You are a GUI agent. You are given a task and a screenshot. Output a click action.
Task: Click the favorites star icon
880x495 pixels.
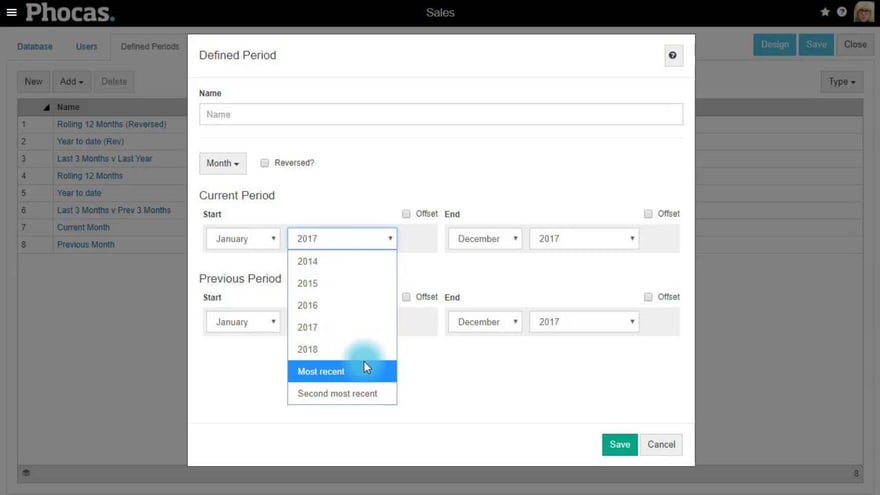click(825, 12)
